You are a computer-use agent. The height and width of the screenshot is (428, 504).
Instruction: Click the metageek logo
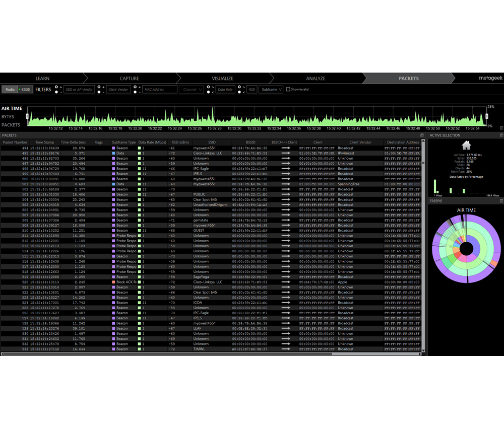pos(490,78)
